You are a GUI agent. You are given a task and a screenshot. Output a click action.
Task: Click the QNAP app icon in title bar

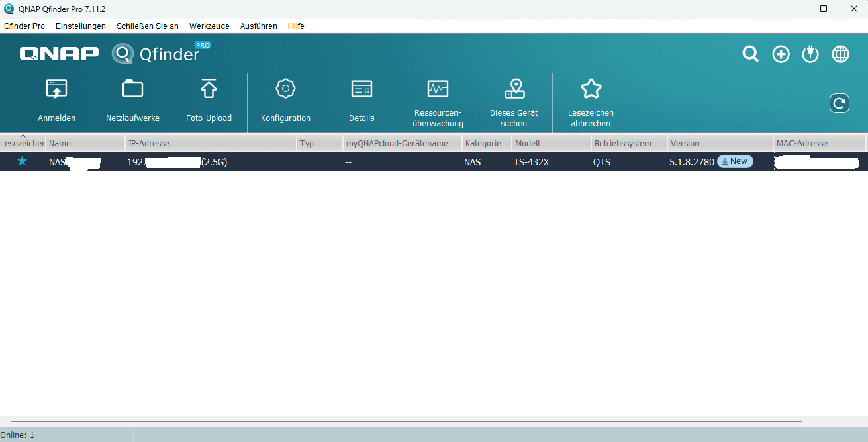tap(9, 9)
